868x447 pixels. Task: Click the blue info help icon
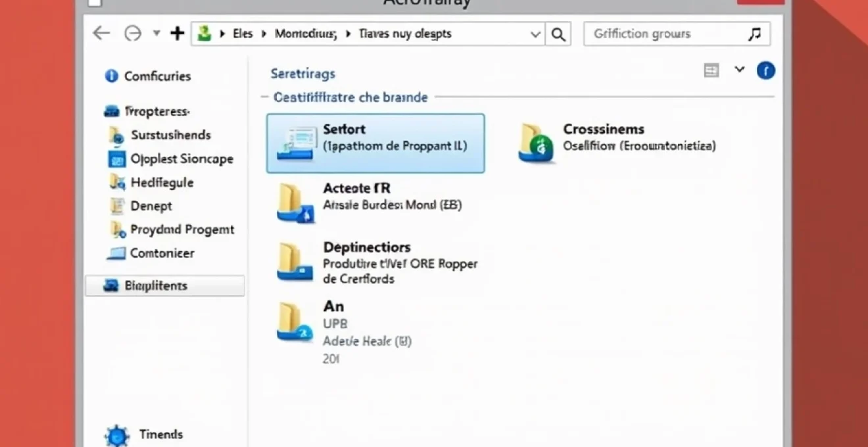tap(765, 70)
